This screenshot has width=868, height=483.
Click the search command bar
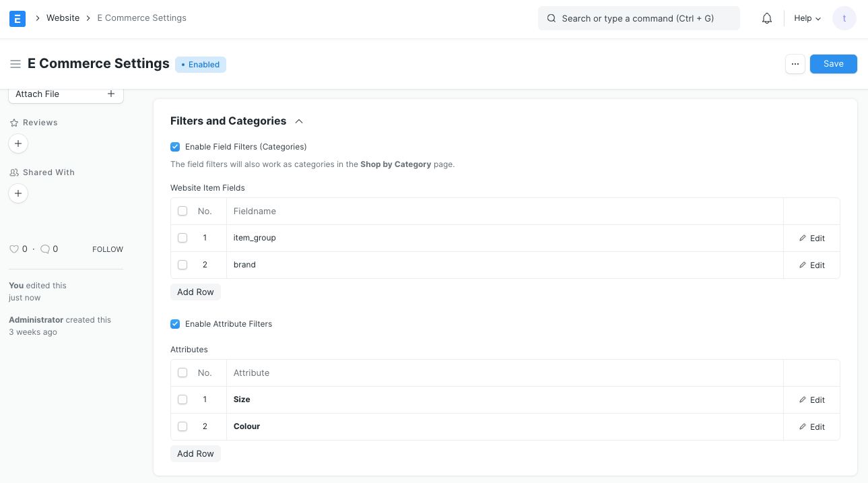point(638,18)
